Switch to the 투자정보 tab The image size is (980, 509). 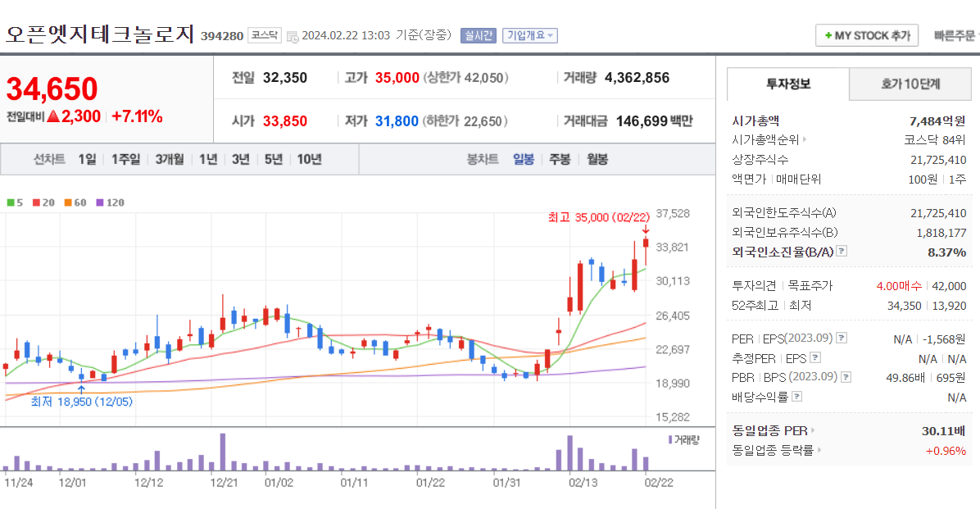pos(788,84)
